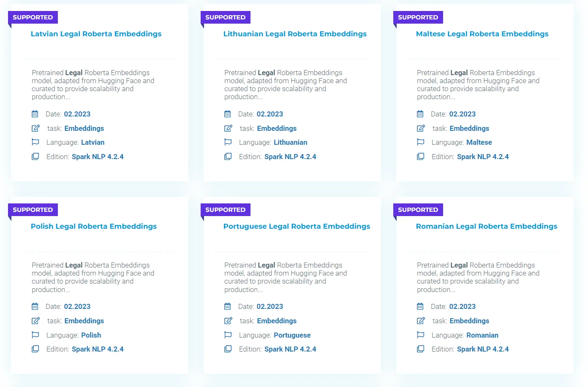Click Romanian model description text
Viewport: 588px width, 387px height.
[478, 277]
